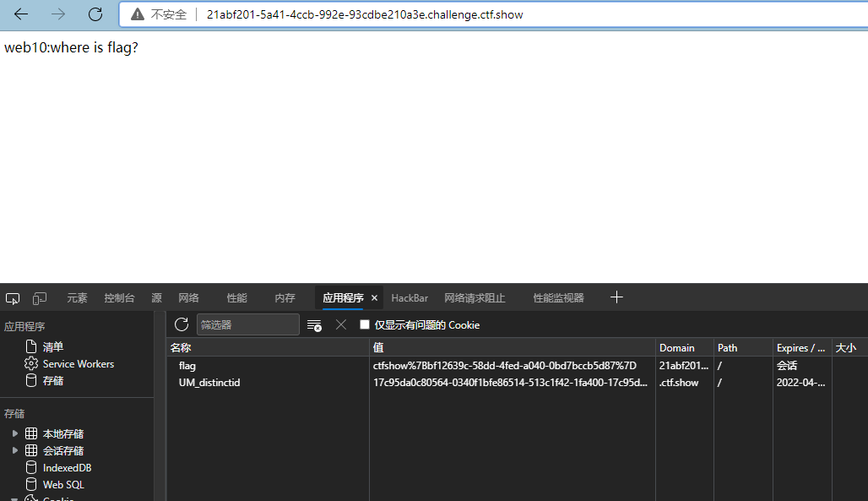Activate the inspect element picker icon

[13, 298]
